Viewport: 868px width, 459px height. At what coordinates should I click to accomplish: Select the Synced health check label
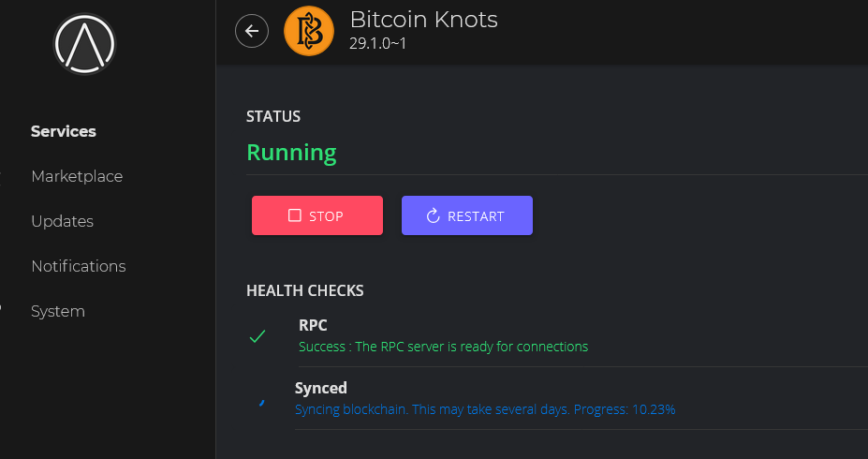point(321,388)
